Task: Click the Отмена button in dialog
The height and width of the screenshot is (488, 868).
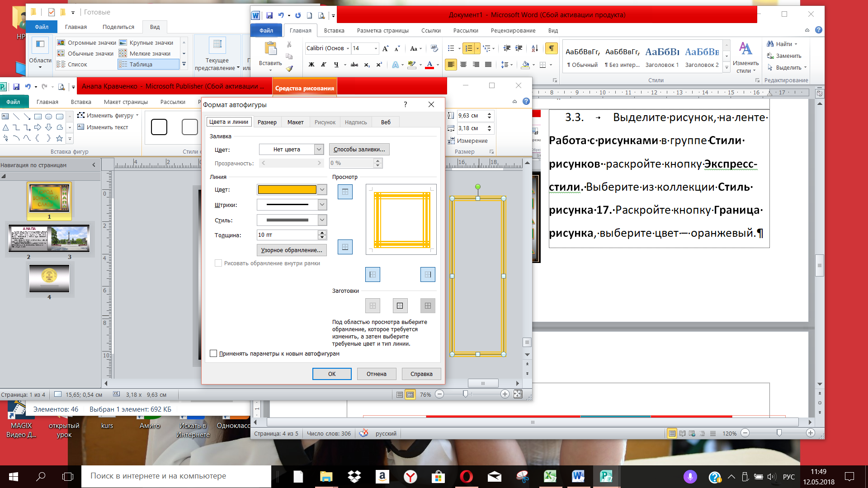Action: pyautogui.click(x=377, y=374)
